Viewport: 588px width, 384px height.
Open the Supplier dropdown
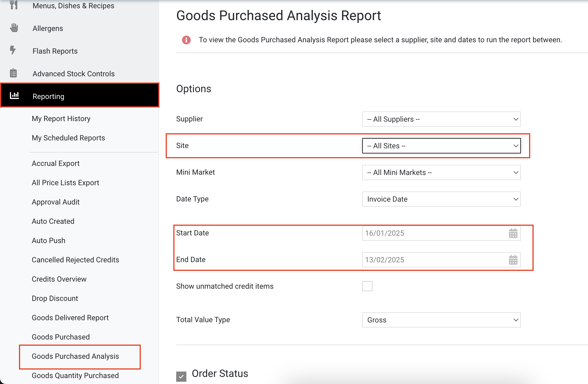(441, 119)
